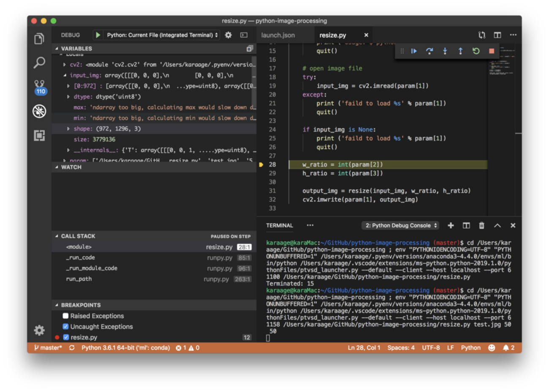Restart the debug session with green arrow
Image resolution: width=549 pixels, height=392 pixels.
[x=476, y=51]
